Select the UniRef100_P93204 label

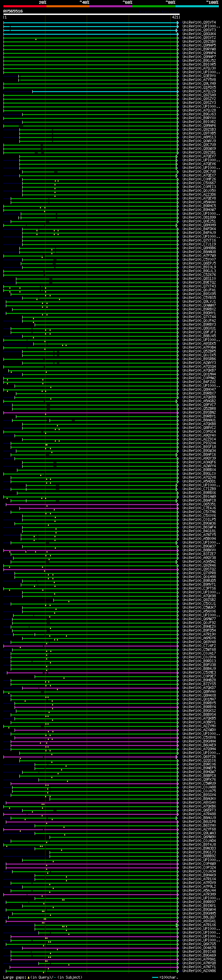point(199,443)
